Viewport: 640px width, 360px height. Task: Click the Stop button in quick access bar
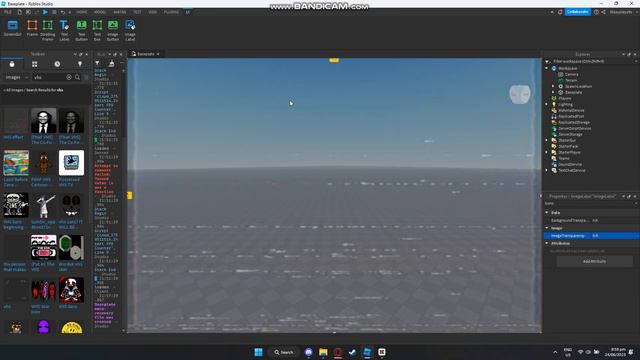pos(54,12)
